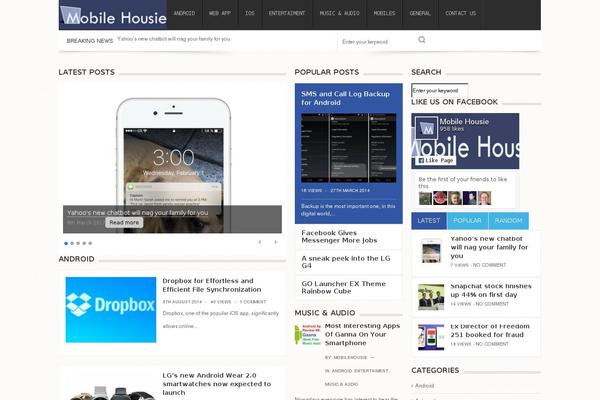Click the 1 Comment link under Dropbox post
The image size is (600, 400).
coord(253,302)
